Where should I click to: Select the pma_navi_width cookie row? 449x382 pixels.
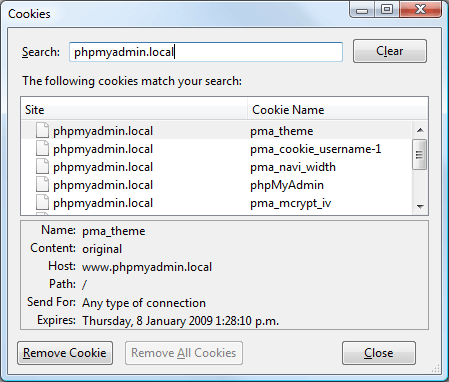[x=217, y=167]
